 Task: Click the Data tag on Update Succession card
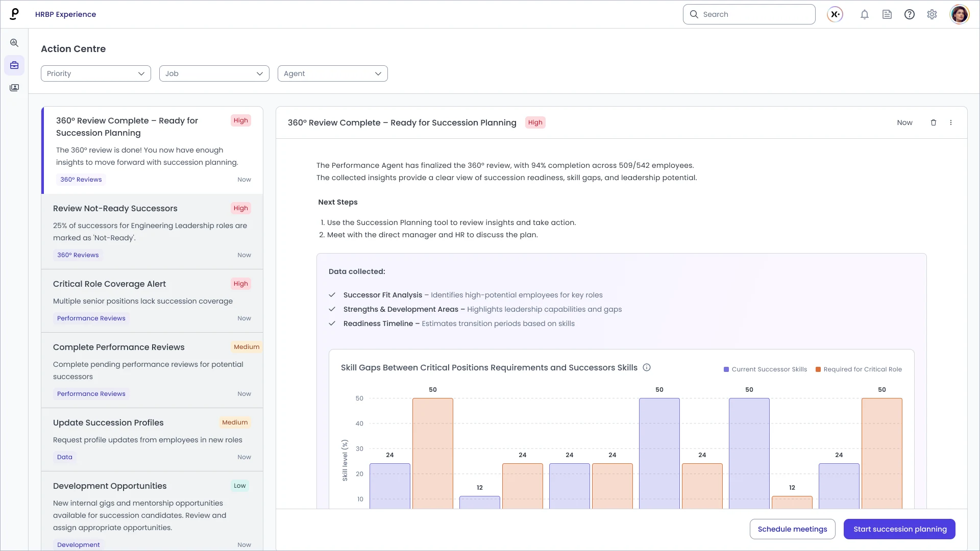click(65, 457)
